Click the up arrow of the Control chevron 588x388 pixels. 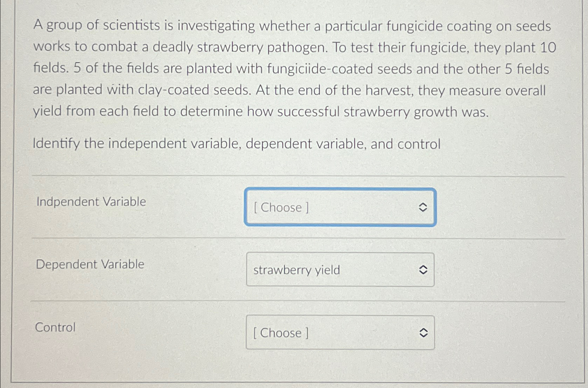point(424,330)
